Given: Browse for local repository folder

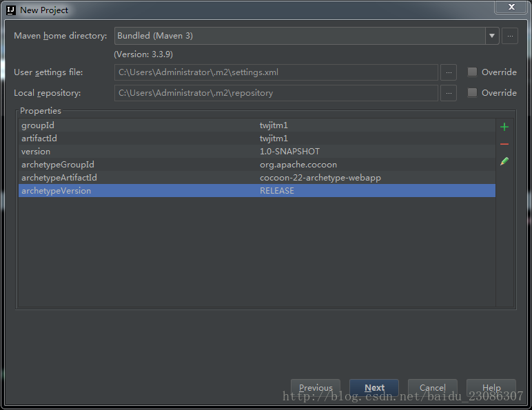Looking at the screenshot, I should [x=449, y=93].
